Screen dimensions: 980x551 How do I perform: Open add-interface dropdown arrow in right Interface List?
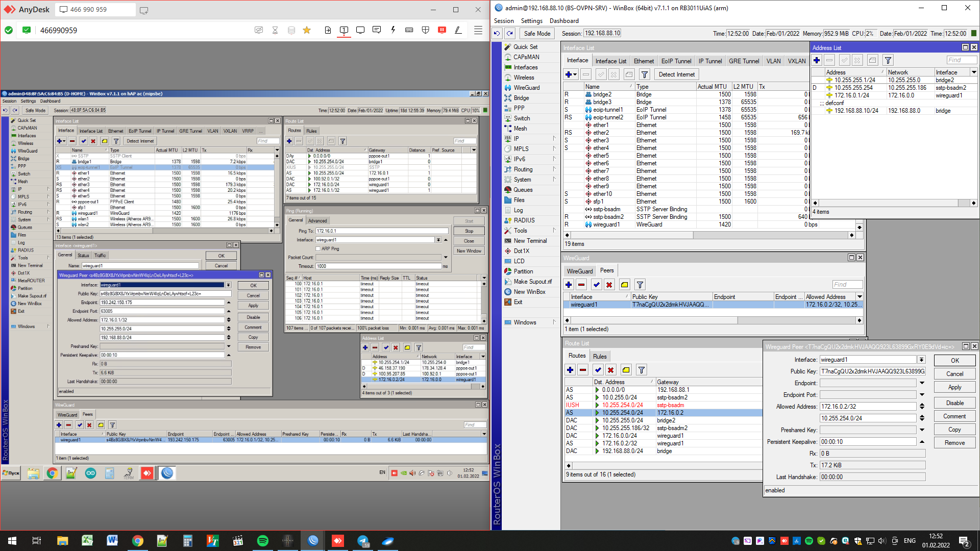[575, 74]
